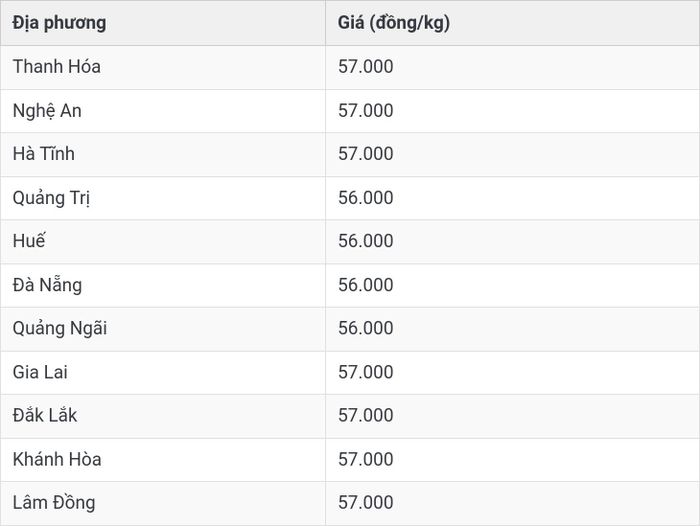Select the Đắk Lắk cell
This screenshot has width=700, height=526.
[x=163, y=416]
